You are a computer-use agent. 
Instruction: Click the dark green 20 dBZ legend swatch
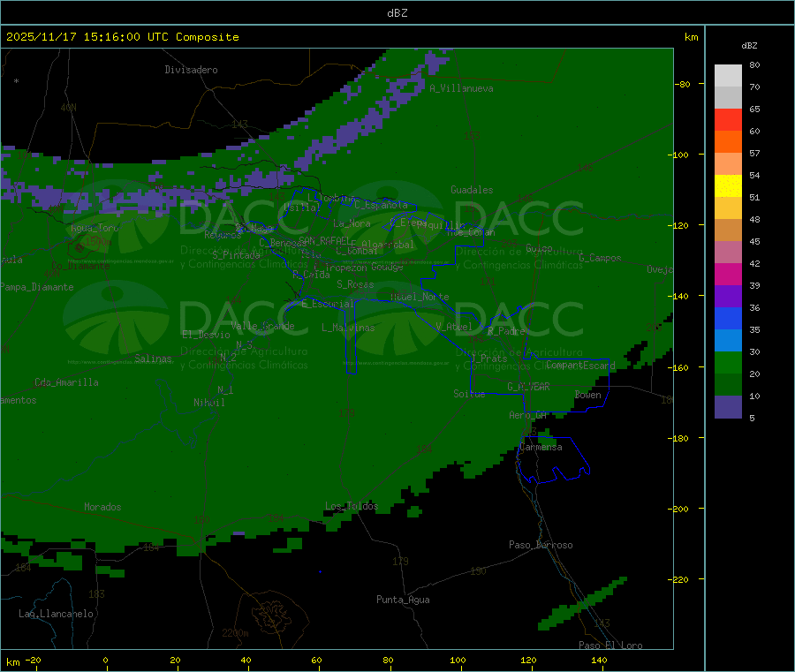[728, 384]
